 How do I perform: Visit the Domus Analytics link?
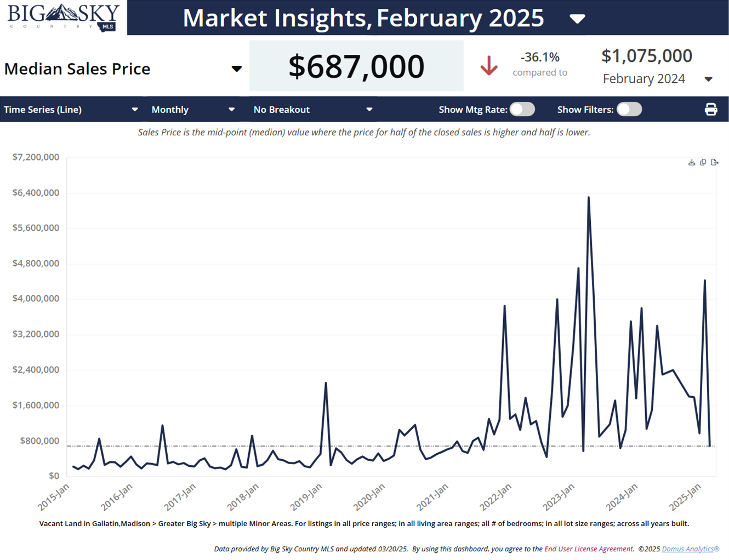pos(690,549)
